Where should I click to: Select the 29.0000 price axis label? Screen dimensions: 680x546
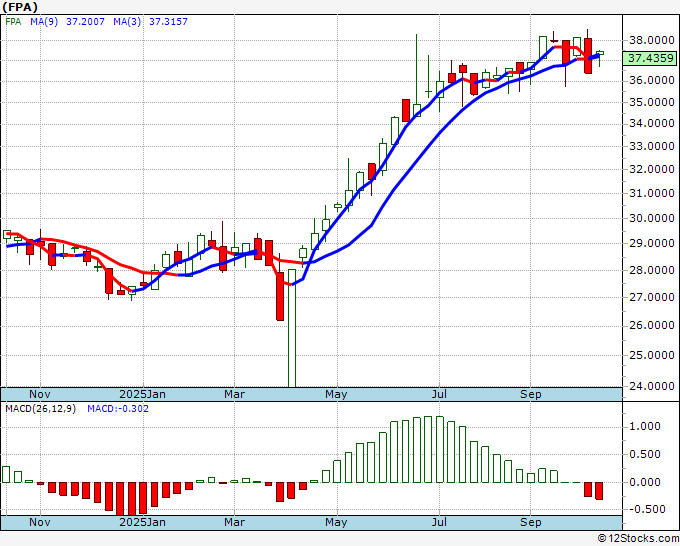651,244
